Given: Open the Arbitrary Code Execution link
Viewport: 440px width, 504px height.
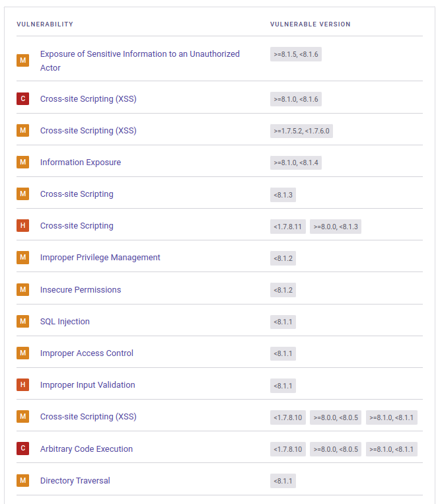Looking at the screenshot, I should point(86,449).
